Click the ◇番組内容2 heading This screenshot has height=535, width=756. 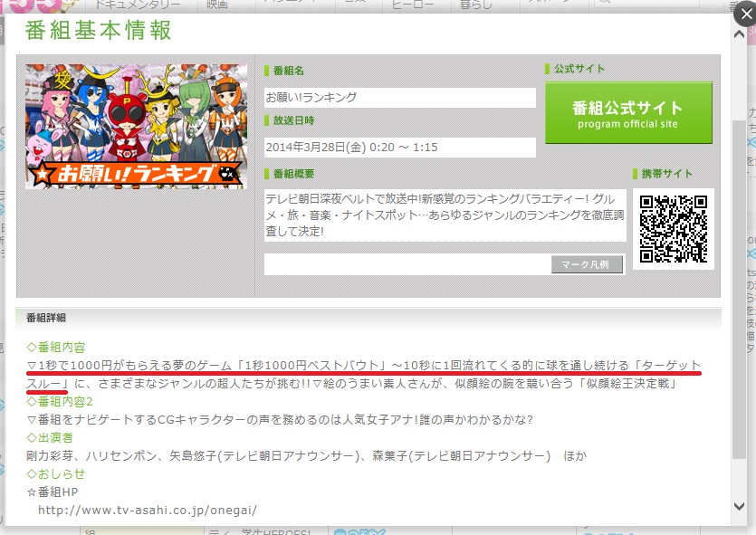[60, 401]
